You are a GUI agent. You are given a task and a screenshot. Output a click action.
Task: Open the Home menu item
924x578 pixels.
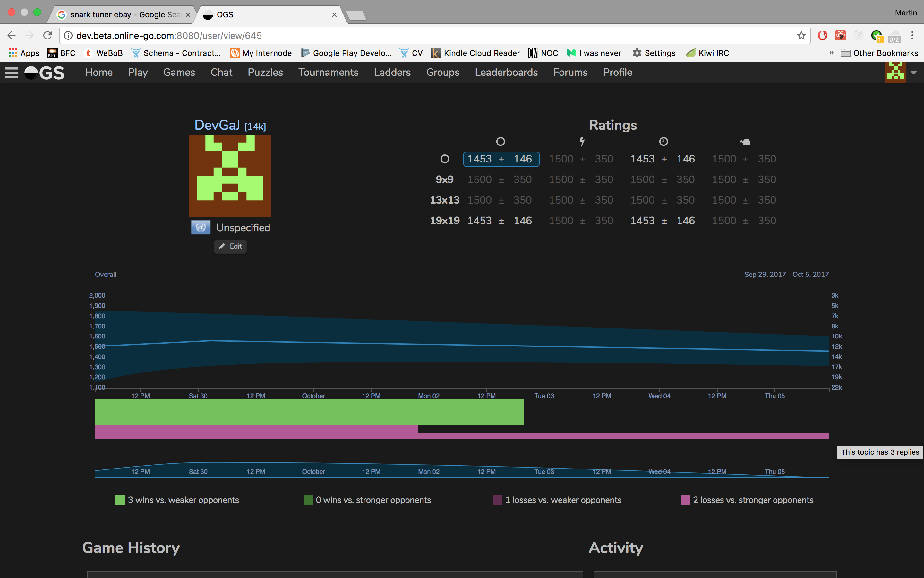[99, 73]
